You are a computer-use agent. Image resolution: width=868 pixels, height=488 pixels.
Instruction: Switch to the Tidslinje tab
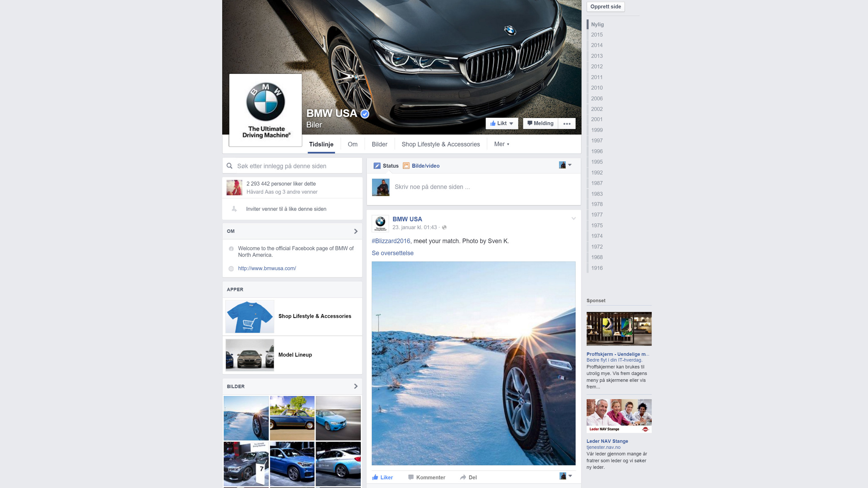pyautogui.click(x=321, y=144)
